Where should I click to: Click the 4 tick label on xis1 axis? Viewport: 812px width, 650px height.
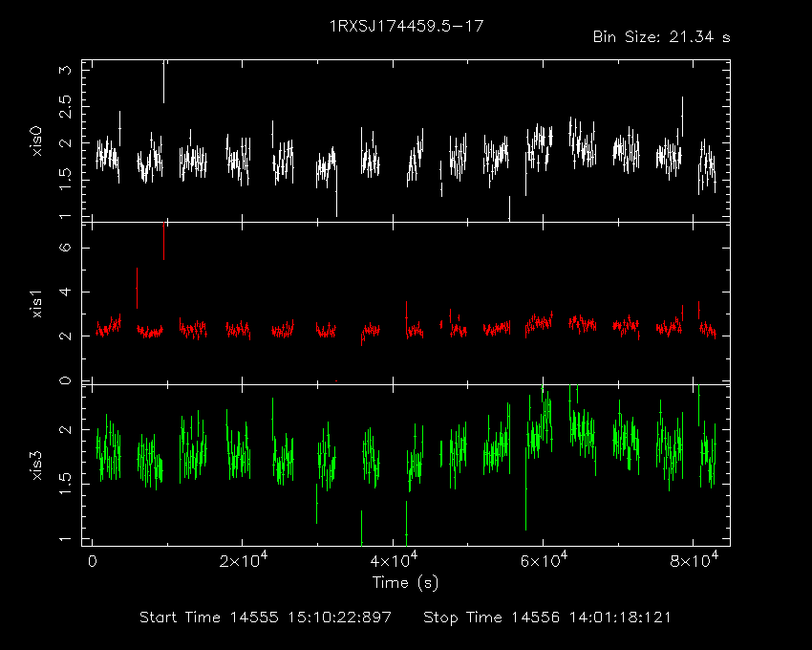tap(66, 292)
